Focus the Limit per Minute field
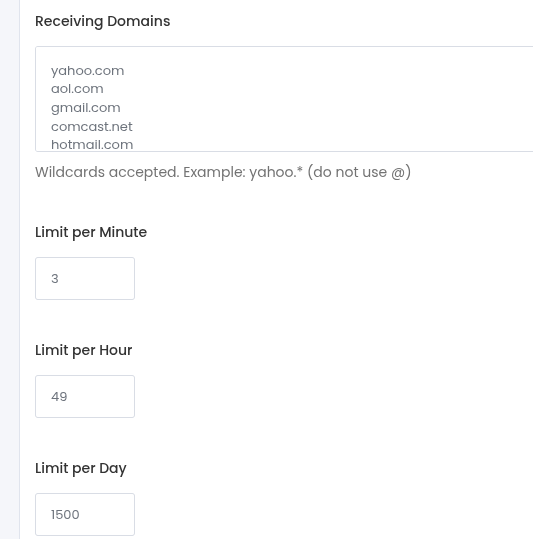 point(85,278)
